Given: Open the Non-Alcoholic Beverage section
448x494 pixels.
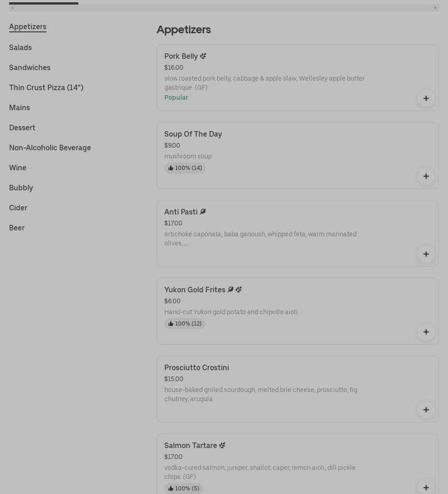Looking at the screenshot, I should point(50,148).
